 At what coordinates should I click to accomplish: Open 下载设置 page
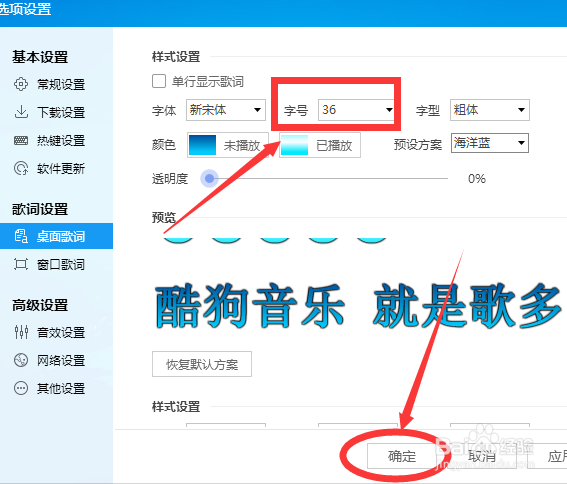point(61,112)
